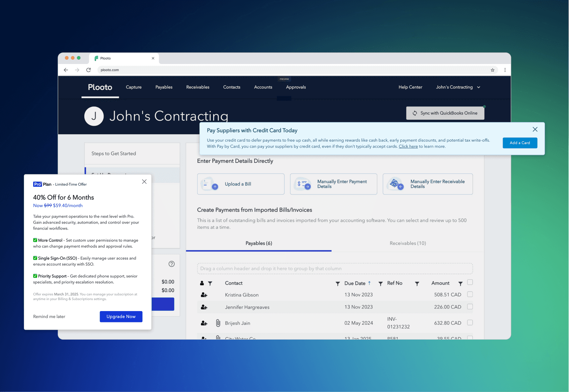Click Manually Enter Receivable Details
This screenshot has width=569, height=392.
coord(428,184)
